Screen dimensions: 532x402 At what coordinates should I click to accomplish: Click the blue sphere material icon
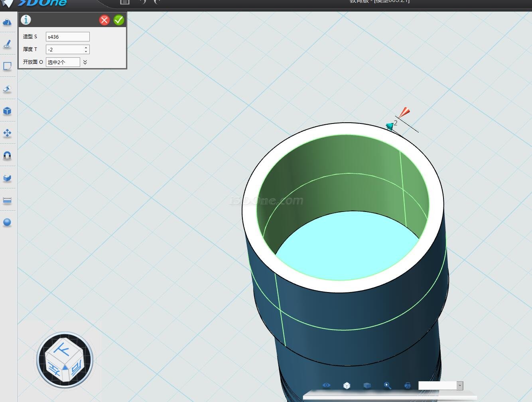[7, 222]
